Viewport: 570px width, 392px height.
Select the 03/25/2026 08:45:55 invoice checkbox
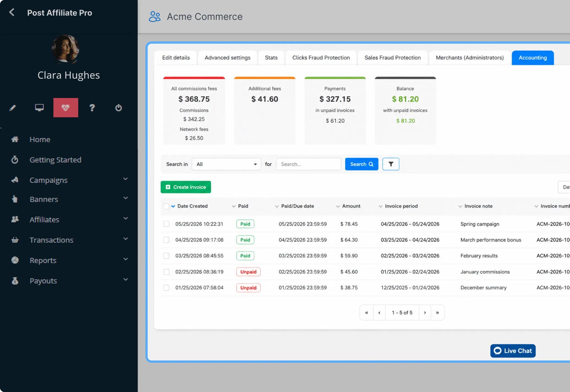pyautogui.click(x=166, y=256)
